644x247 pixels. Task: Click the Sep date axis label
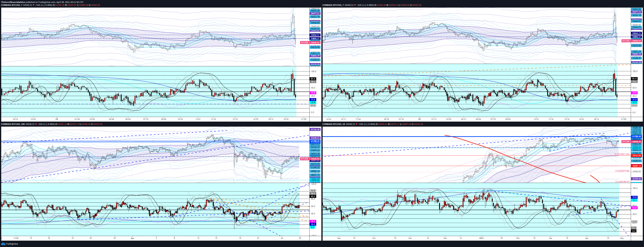click(339, 238)
